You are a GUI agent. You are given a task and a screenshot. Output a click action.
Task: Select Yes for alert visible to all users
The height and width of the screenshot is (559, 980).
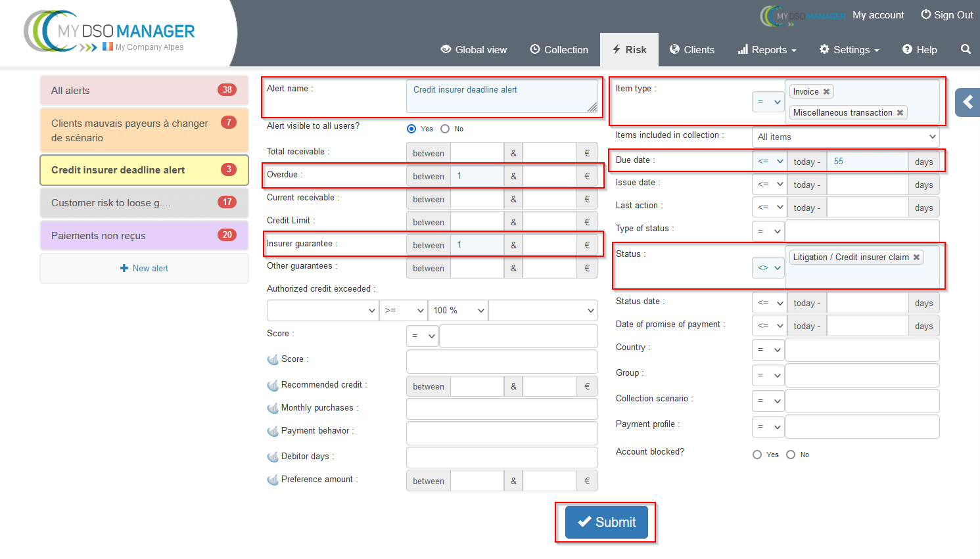coord(411,129)
